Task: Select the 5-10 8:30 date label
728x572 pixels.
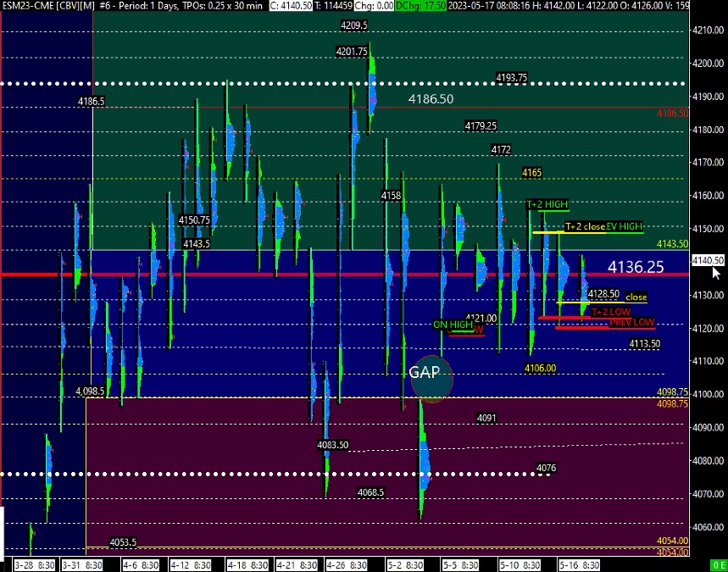Action: [520, 565]
